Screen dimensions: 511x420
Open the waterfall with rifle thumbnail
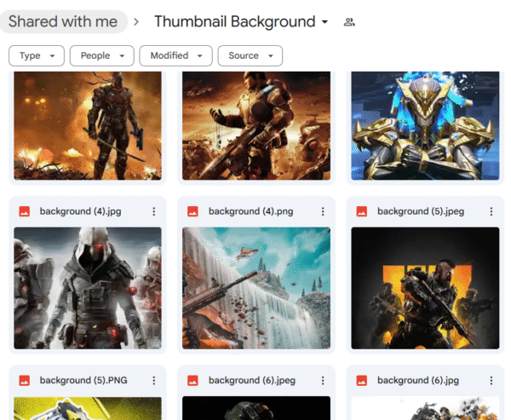point(256,288)
